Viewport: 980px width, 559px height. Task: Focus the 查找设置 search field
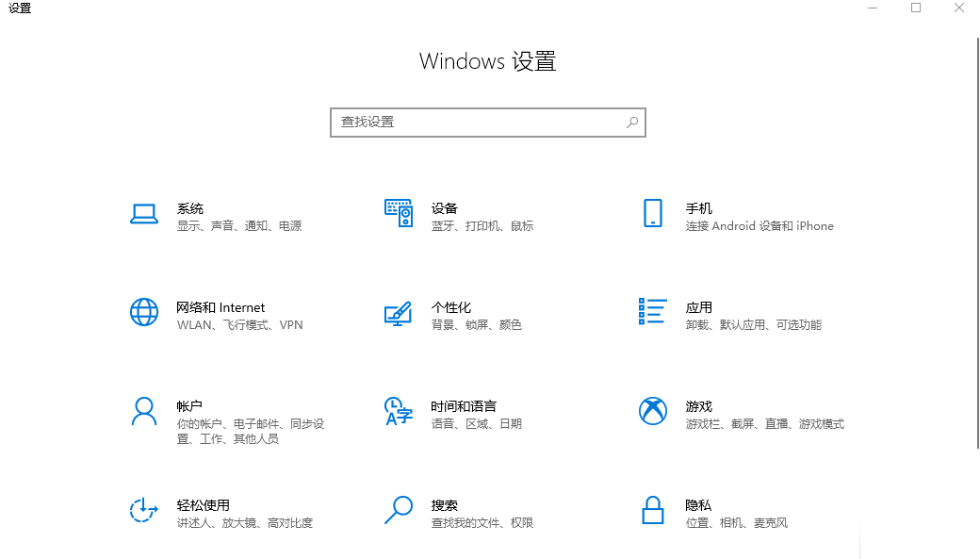[487, 123]
